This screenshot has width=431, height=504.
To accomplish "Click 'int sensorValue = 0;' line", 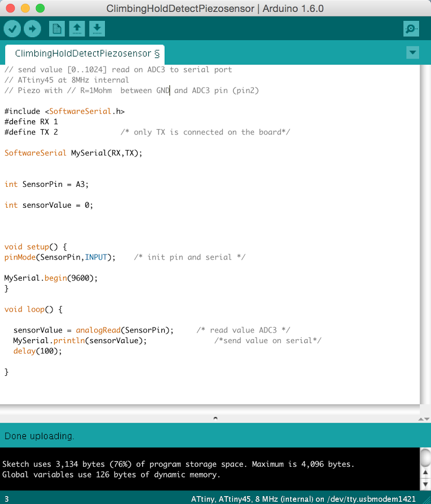I will (49, 205).
